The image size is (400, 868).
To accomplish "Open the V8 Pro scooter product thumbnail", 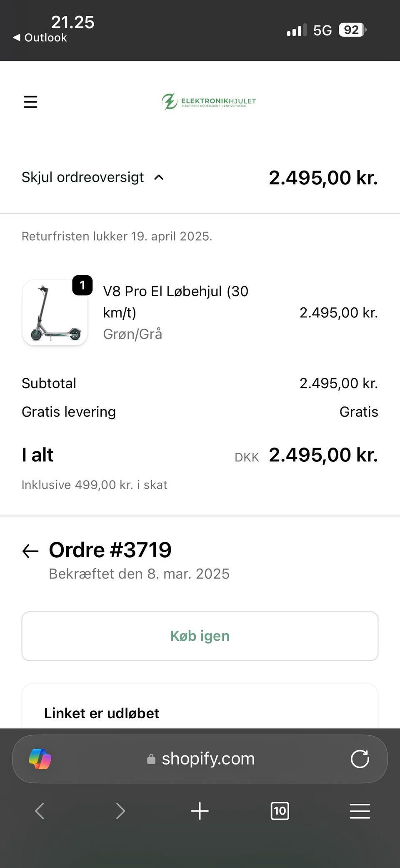I will (x=55, y=313).
